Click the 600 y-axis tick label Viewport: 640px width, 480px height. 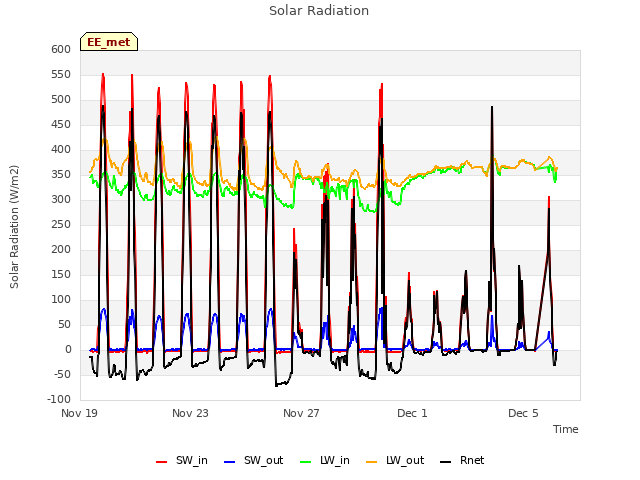click(x=61, y=49)
